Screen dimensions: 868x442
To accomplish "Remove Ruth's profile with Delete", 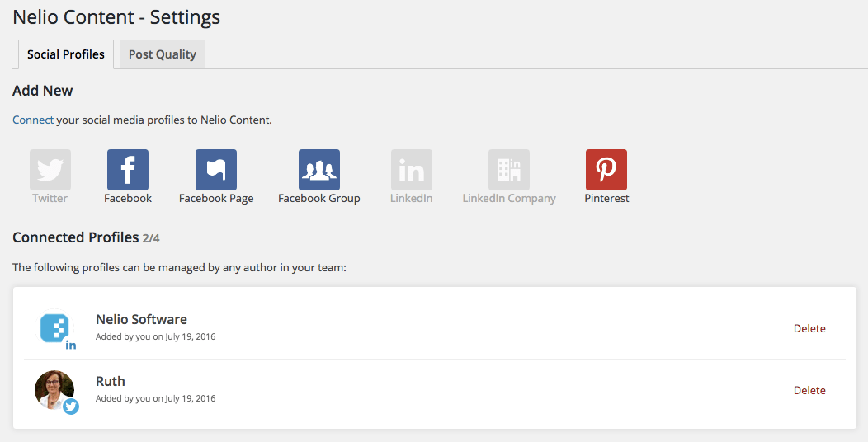I will coord(809,390).
